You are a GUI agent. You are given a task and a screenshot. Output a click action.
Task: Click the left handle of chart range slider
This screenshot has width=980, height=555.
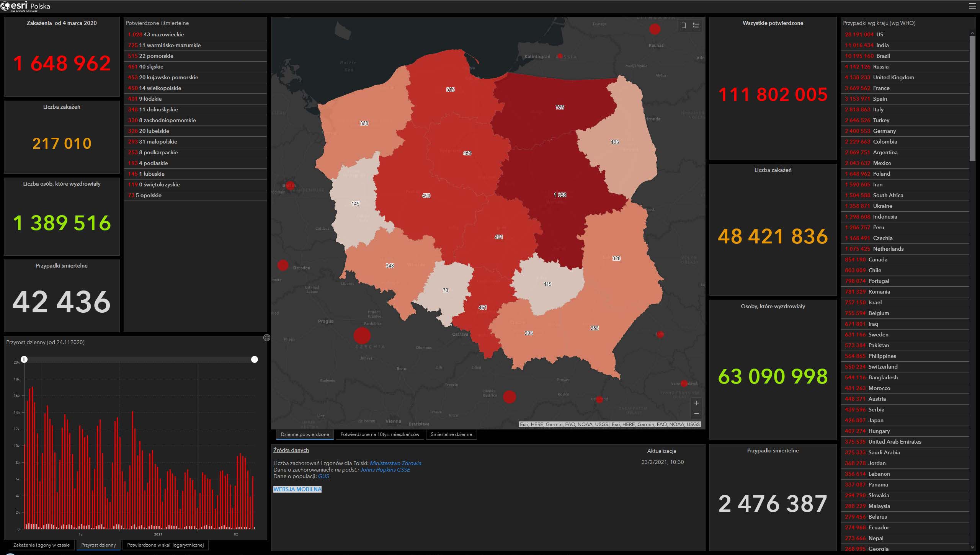pyautogui.click(x=24, y=359)
